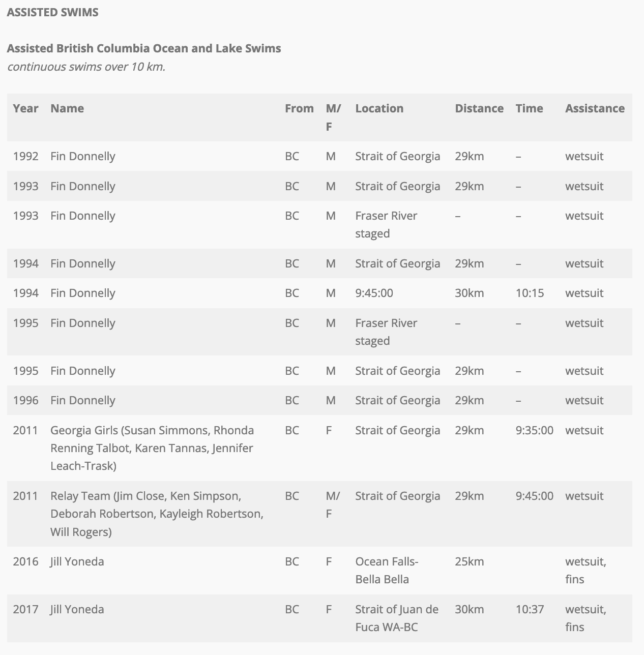Click the From column header

point(299,108)
